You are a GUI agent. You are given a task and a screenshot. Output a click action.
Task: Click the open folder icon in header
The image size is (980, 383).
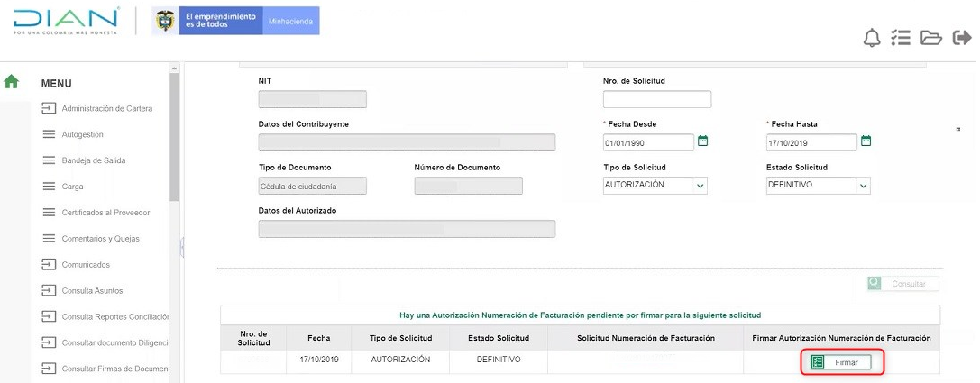point(930,38)
